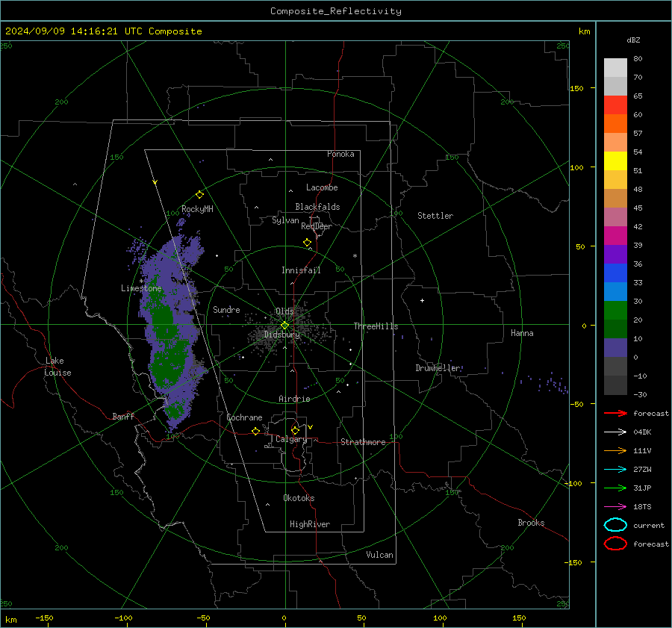Click the 04DK legend label
The height and width of the screenshot is (628, 672).
[x=642, y=432]
